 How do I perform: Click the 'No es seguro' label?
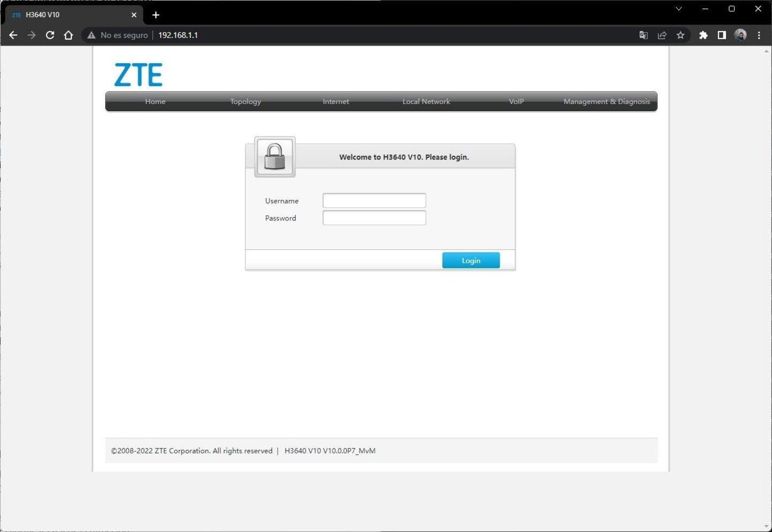click(x=124, y=35)
